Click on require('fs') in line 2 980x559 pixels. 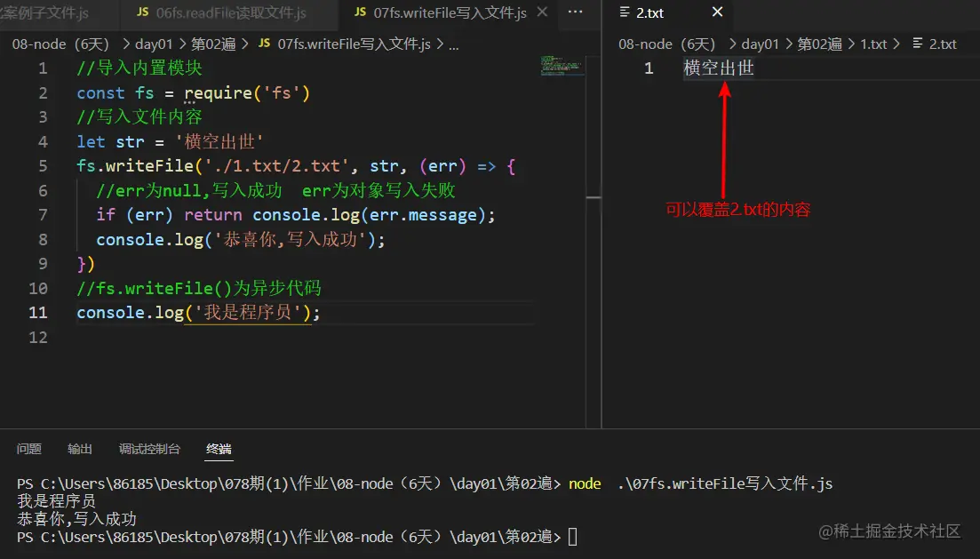pyautogui.click(x=247, y=93)
